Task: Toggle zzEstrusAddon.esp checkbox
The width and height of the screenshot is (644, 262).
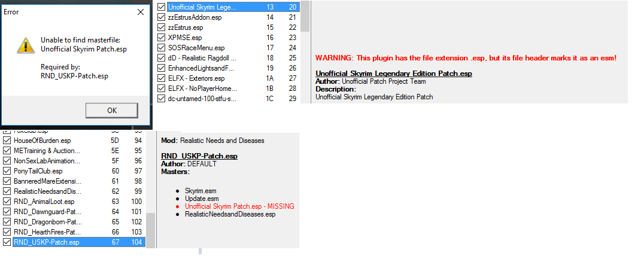Action: tap(162, 17)
